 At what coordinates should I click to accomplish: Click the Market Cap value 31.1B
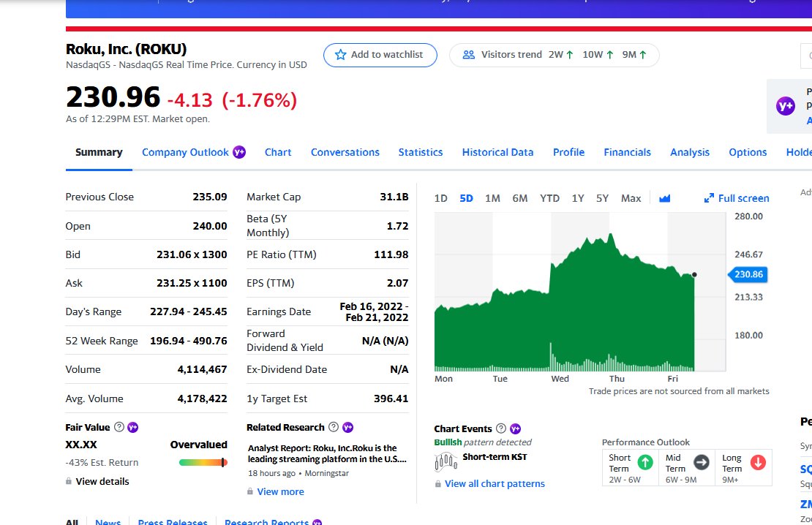pyautogui.click(x=394, y=197)
